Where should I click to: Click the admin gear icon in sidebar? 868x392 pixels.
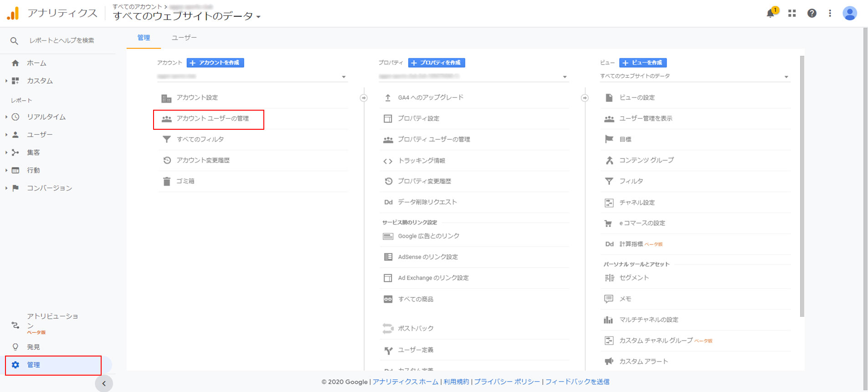click(x=15, y=365)
